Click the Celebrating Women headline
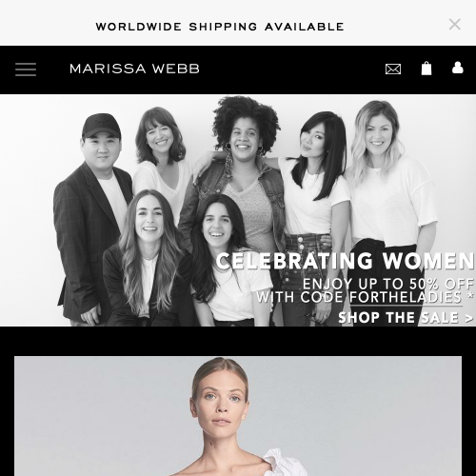Image resolution: width=476 pixels, height=476 pixels. click(x=346, y=261)
